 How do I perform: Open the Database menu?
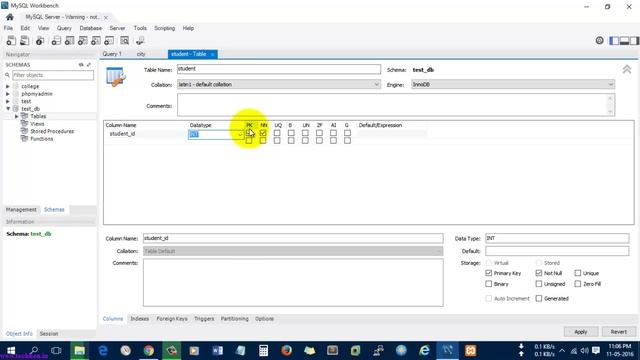[91, 28]
